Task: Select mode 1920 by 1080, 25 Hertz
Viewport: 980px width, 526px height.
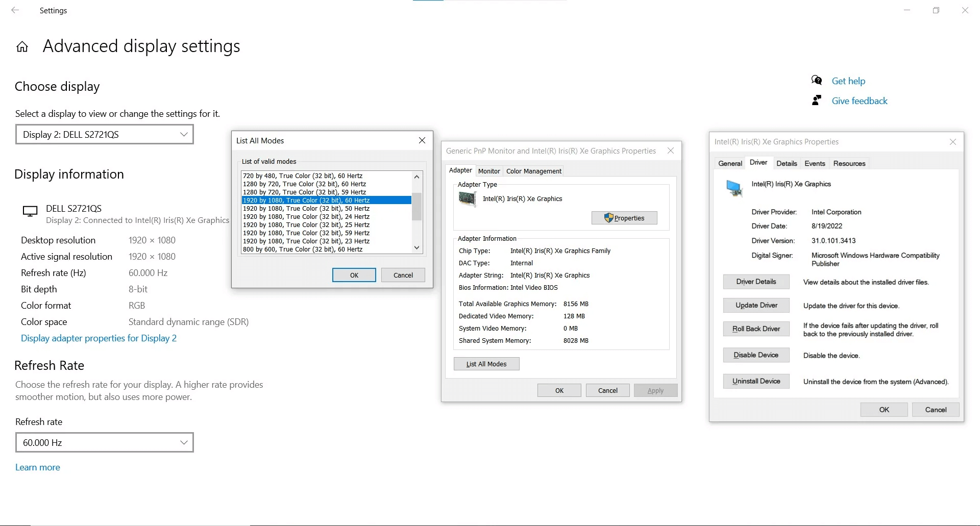Action: [326, 224]
